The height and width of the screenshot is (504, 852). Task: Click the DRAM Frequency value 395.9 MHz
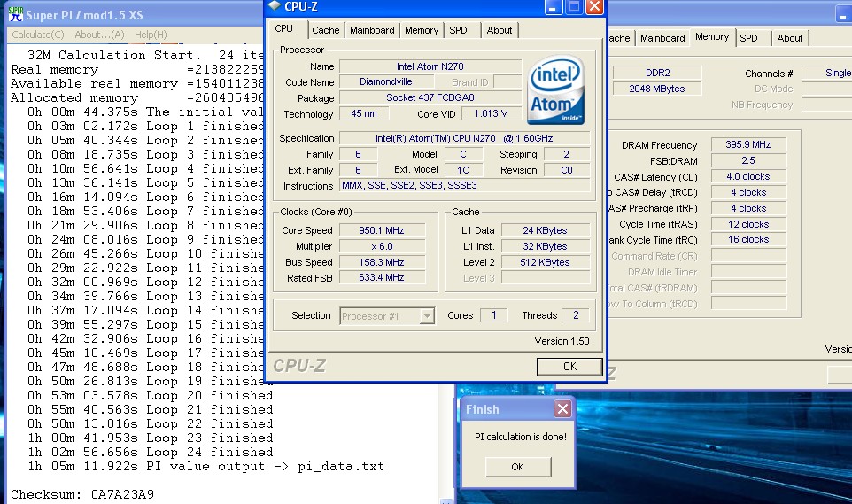748,144
